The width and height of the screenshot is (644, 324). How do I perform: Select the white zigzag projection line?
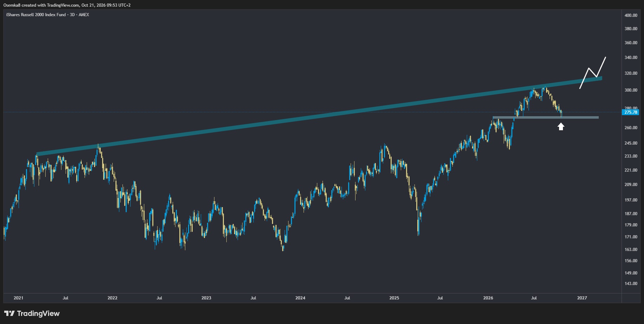[592, 73]
